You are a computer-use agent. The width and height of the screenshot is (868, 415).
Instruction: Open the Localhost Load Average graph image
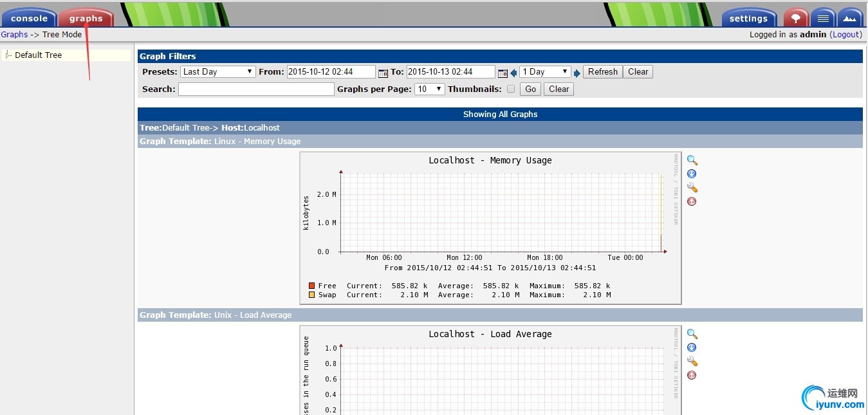490,370
